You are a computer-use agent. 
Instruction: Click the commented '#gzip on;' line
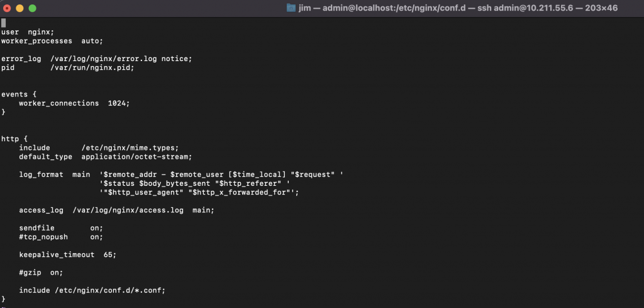coord(41,272)
